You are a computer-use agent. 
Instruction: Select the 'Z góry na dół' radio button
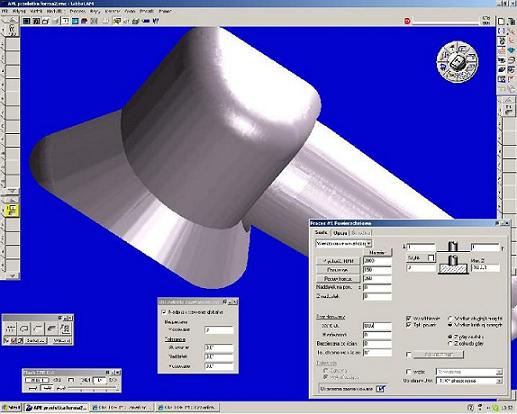(x=451, y=337)
